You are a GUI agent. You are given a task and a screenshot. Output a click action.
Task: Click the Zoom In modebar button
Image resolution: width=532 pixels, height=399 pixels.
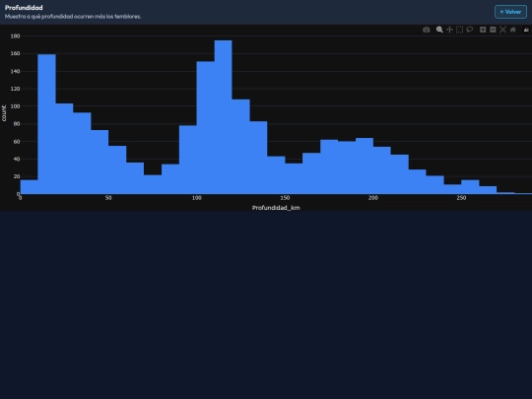483,30
